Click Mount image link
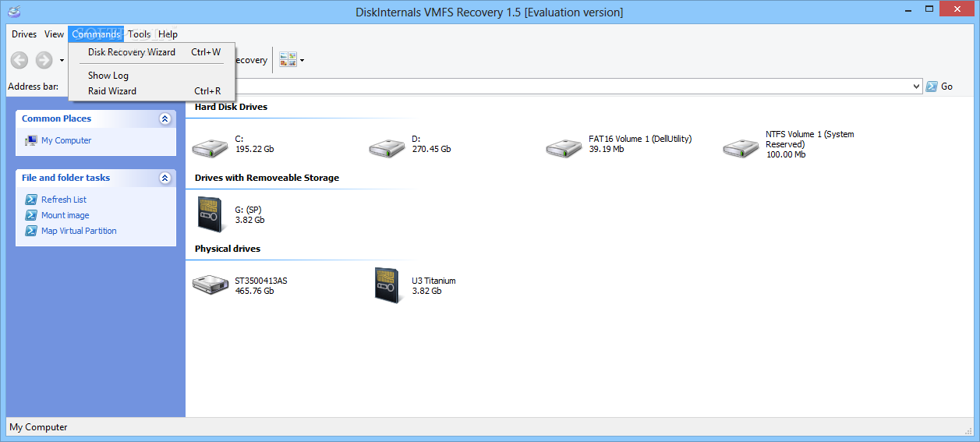The width and height of the screenshot is (980, 442). (65, 215)
